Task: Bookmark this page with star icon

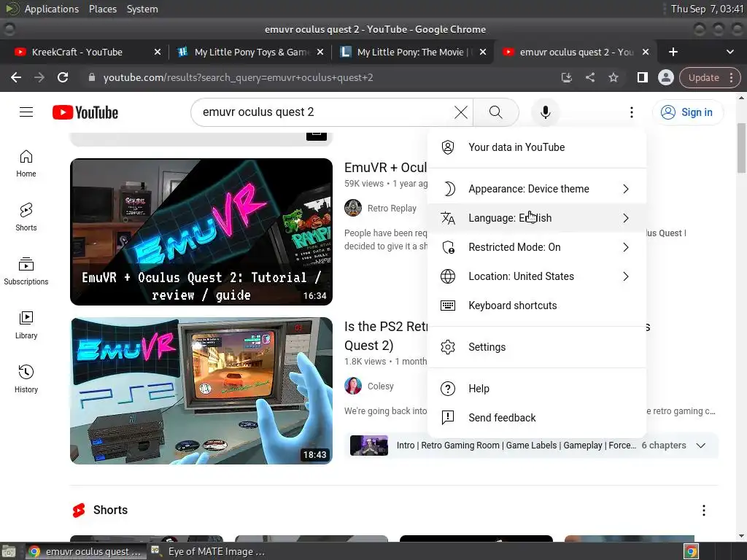Action: tap(613, 77)
